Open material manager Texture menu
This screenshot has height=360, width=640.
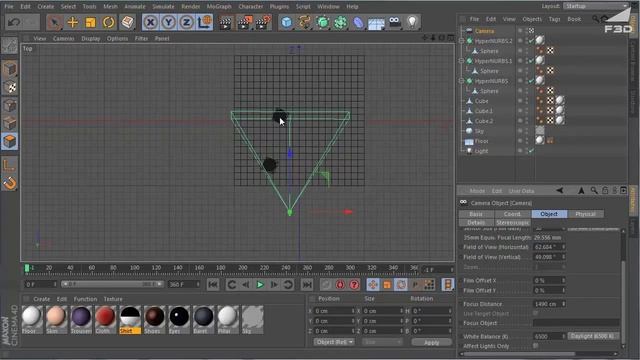[x=113, y=299]
